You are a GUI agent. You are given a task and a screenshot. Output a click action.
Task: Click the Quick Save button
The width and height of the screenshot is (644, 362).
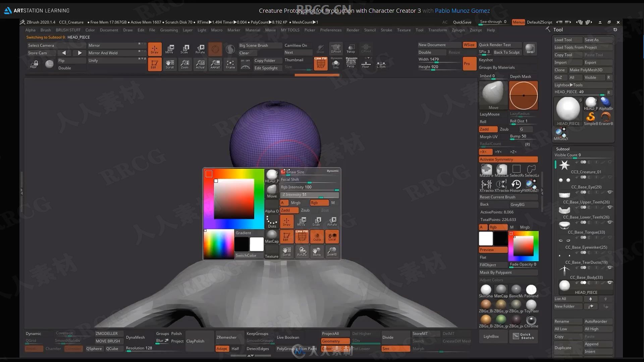[462, 22]
